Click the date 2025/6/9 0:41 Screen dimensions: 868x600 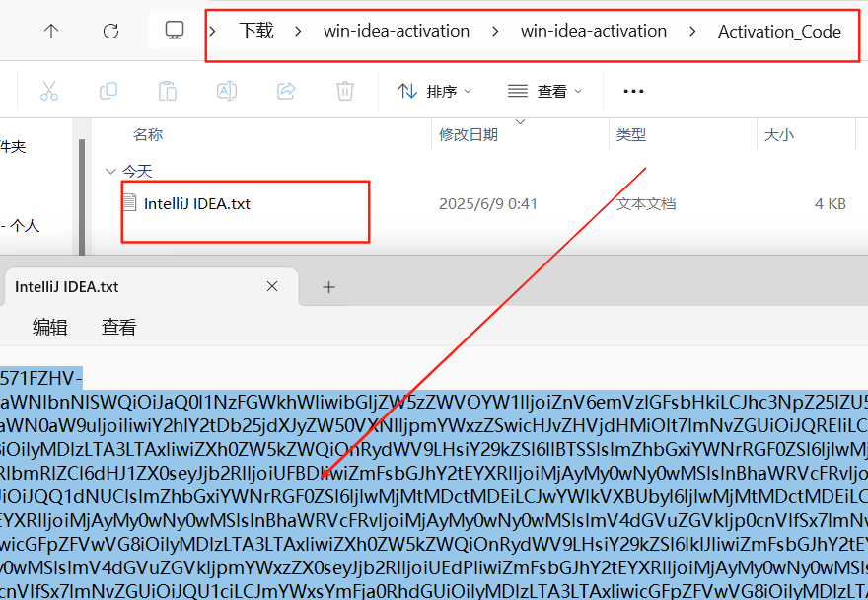tap(488, 204)
